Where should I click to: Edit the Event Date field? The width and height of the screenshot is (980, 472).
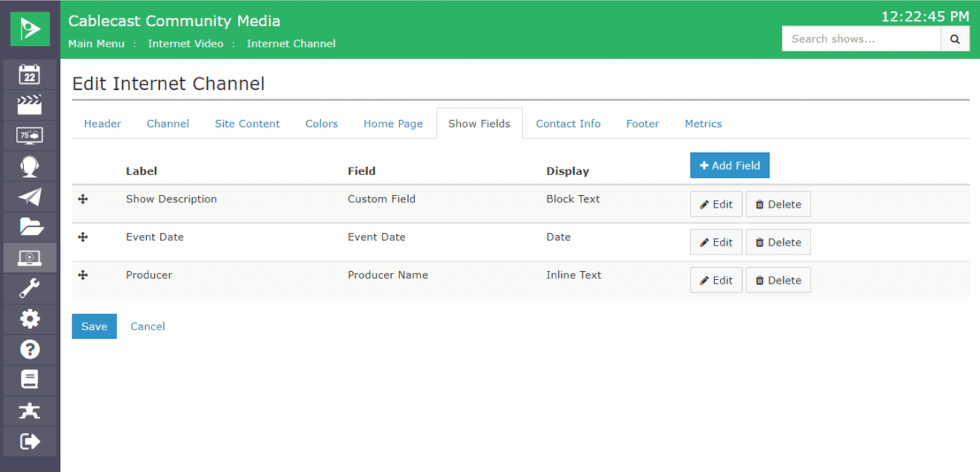coord(716,242)
